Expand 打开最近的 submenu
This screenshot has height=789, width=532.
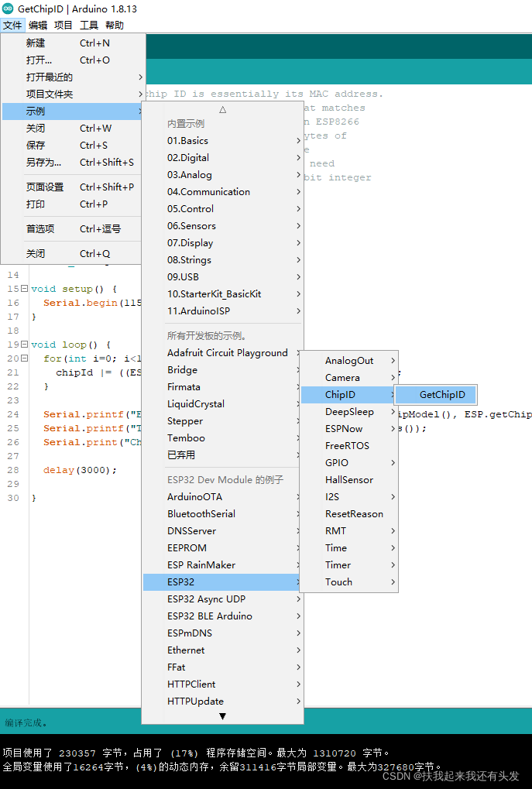[x=73, y=77]
